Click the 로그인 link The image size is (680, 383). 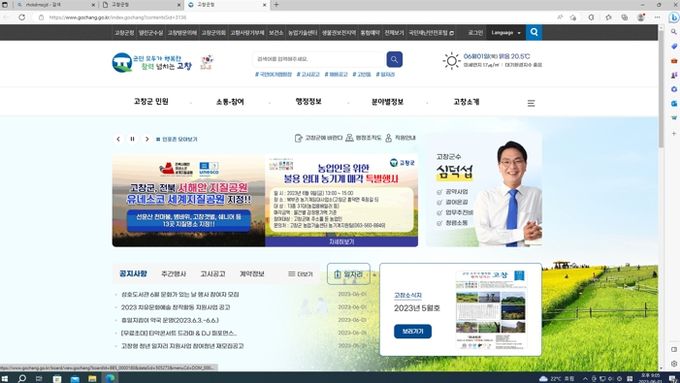tap(475, 33)
